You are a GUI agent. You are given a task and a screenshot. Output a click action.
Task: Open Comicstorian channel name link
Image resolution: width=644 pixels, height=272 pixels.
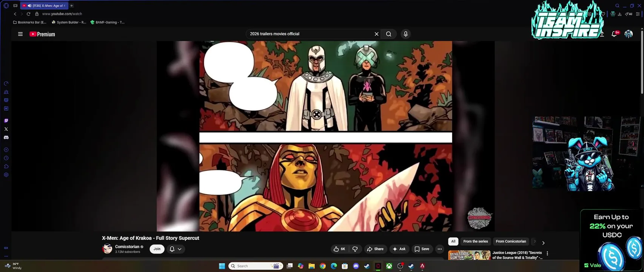click(127, 247)
